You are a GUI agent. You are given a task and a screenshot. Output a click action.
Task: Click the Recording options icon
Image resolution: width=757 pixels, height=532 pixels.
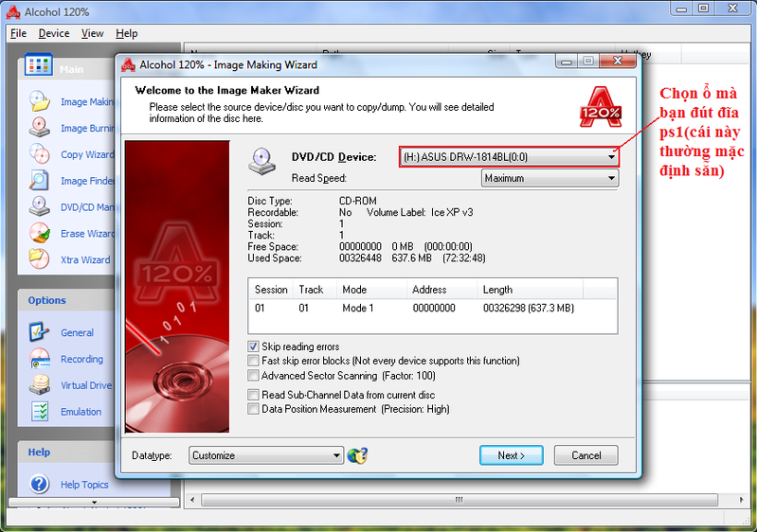(x=39, y=359)
